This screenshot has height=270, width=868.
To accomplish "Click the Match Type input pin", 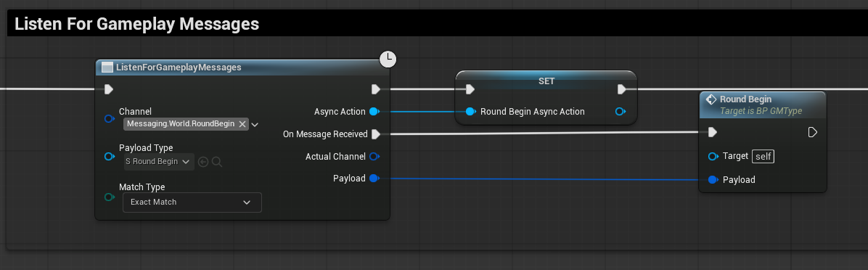I will 109,197.
